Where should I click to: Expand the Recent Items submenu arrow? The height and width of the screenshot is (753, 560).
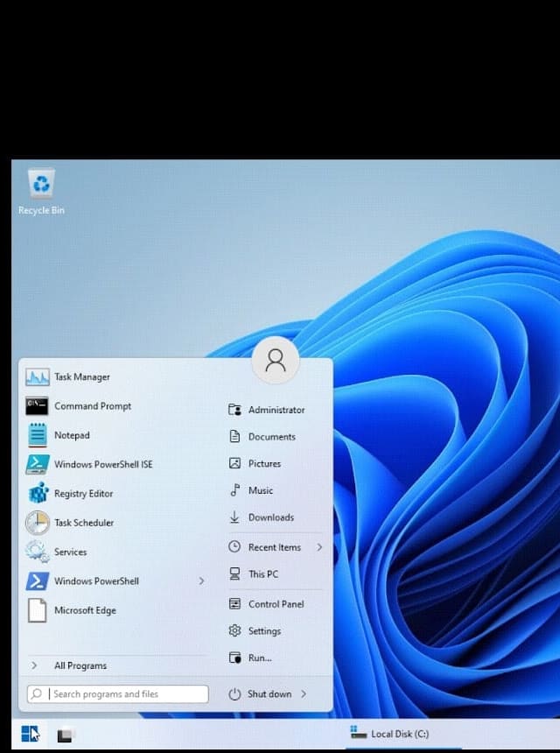[319, 547]
